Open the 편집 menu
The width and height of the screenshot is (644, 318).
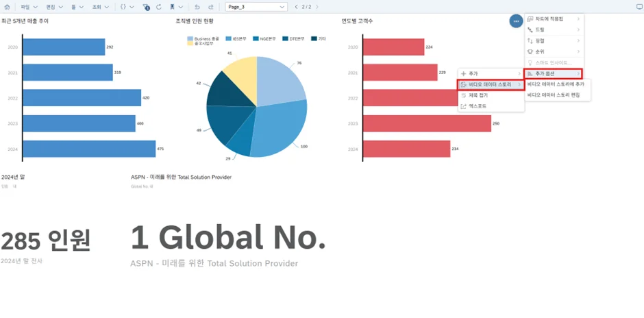point(54,7)
